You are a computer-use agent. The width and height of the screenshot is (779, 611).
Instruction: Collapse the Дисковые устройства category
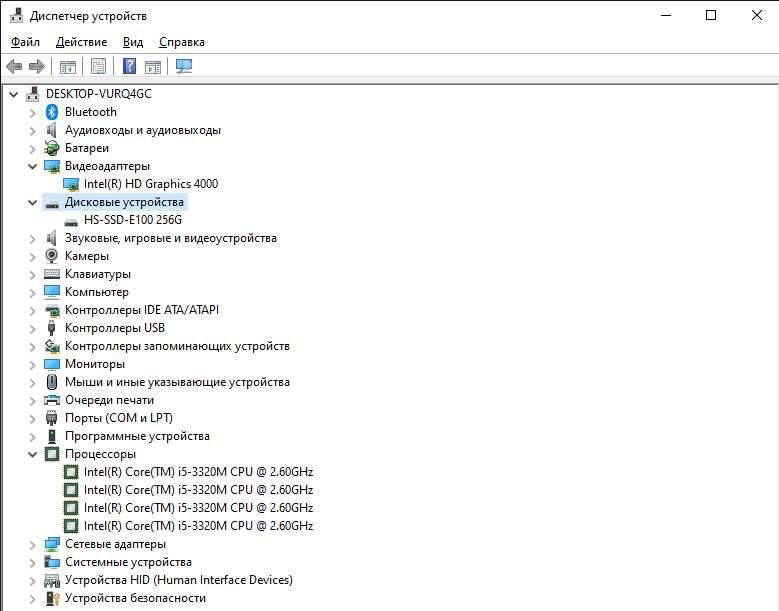[33, 203]
